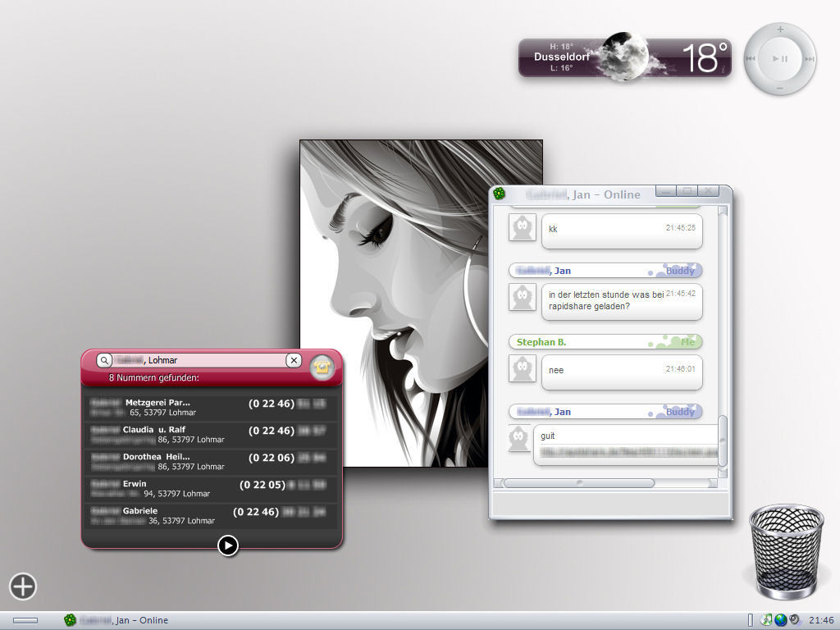Click the yellow telephone icon in the phone widget
840x630 pixels.
[x=322, y=367]
